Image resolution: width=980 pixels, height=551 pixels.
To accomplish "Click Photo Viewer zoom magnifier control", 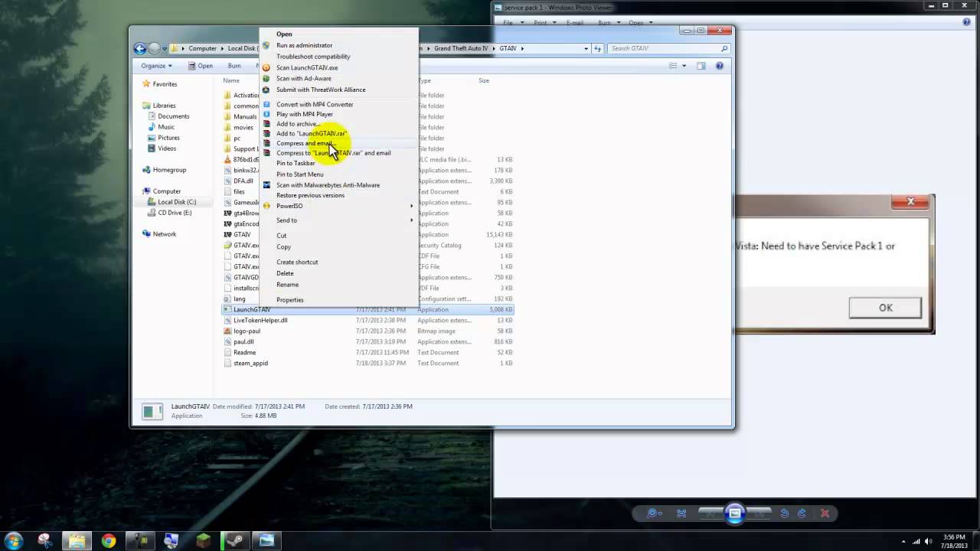I will coord(654,514).
